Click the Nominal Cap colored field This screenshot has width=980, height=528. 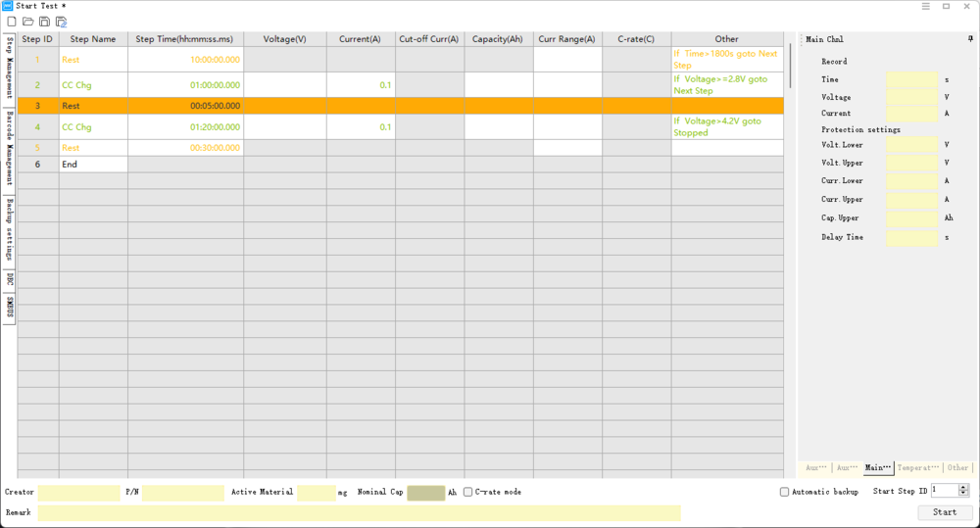coord(425,493)
